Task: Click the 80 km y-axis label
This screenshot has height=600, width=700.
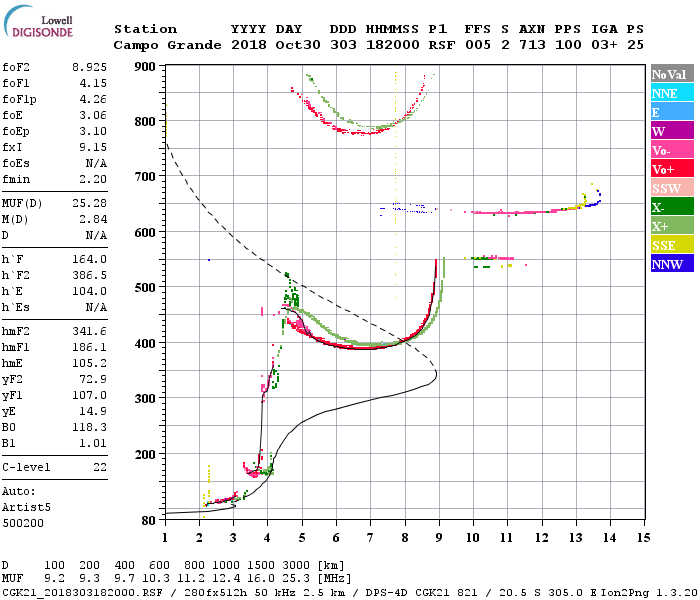Action: [149, 521]
